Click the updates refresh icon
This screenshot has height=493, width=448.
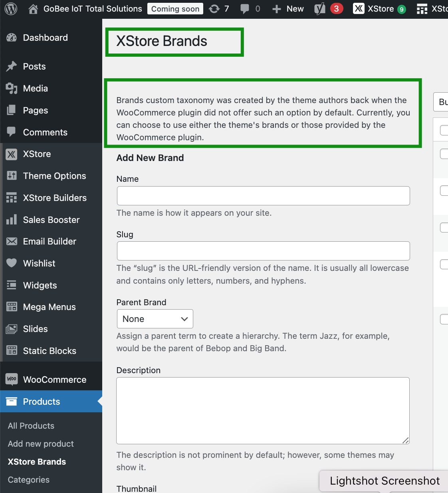[214, 9]
